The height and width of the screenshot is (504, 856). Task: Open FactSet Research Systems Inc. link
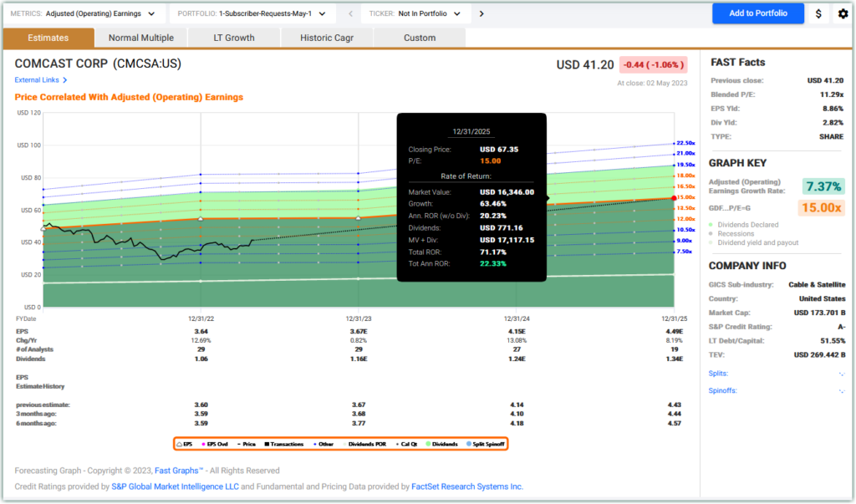[x=466, y=486]
